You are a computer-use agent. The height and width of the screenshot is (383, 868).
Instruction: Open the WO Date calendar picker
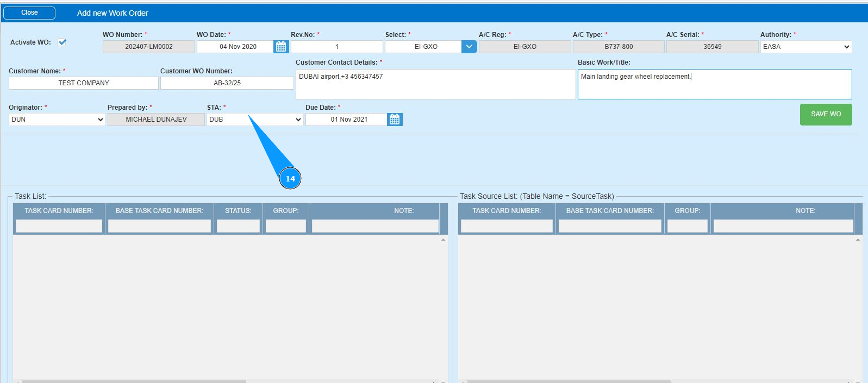point(281,47)
